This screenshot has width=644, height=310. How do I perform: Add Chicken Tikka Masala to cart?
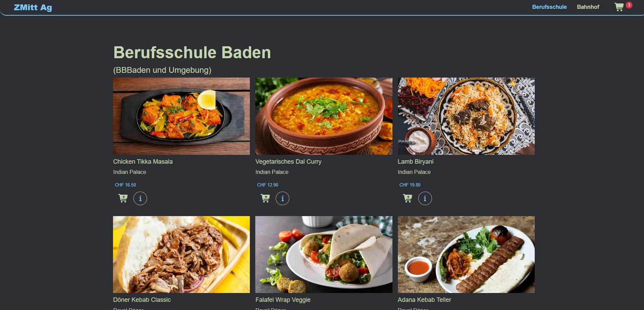tap(123, 198)
